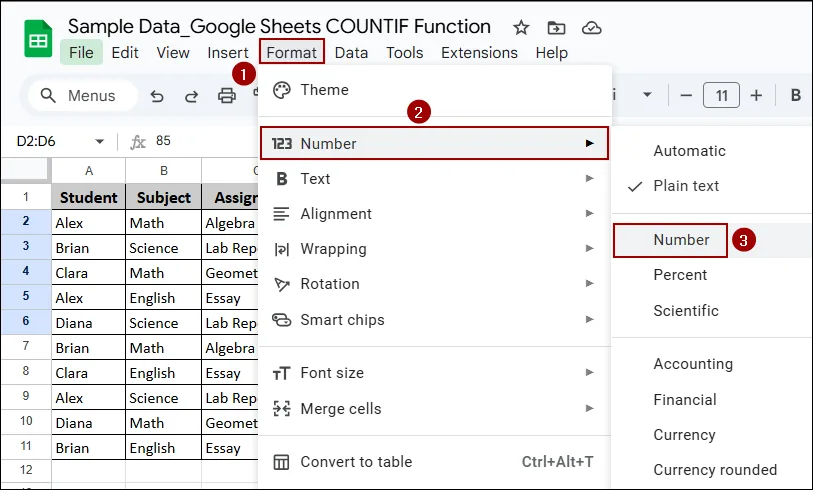This screenshot has width=813, height=490.
Task: Expand the Font size submenu
Action: pyautogui.click(x=434, y=372)
